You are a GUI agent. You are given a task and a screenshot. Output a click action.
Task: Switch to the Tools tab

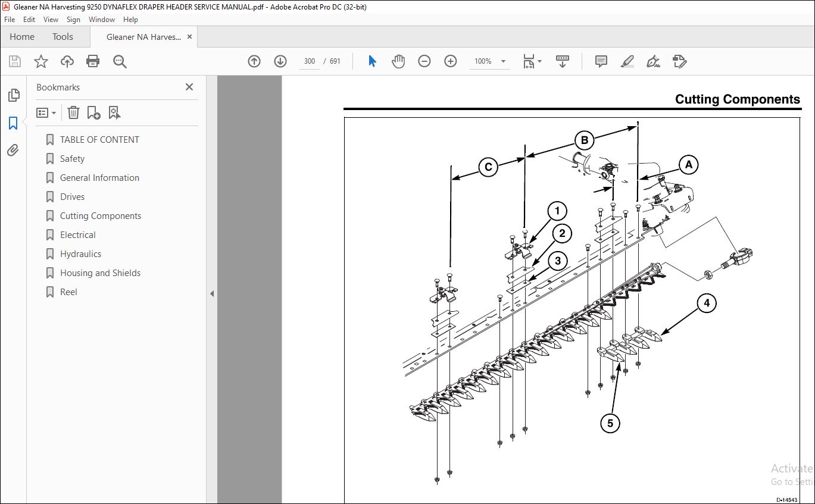tap(63, 37)
